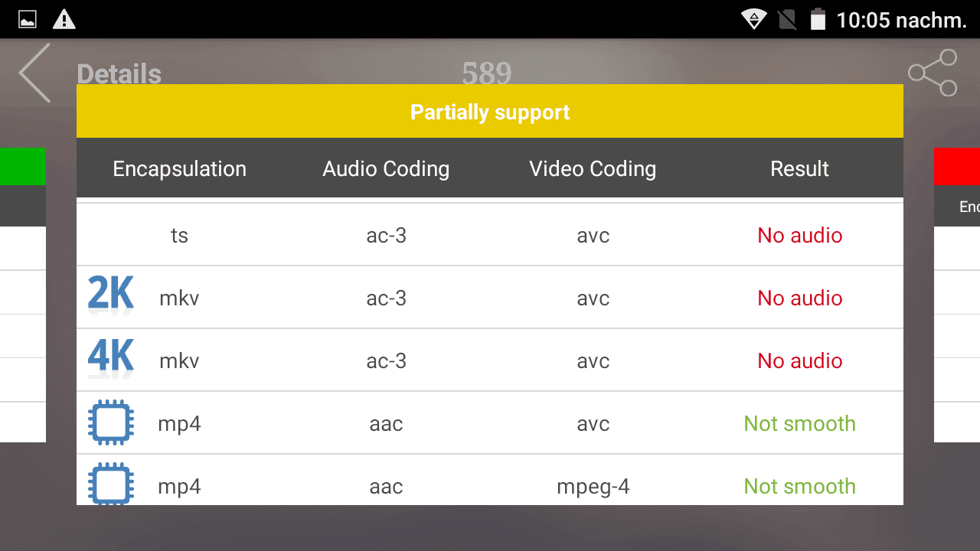This screenshot has width=980, height=551.
Task: Select the Encapsulation column header
Action: pos(180,168)
